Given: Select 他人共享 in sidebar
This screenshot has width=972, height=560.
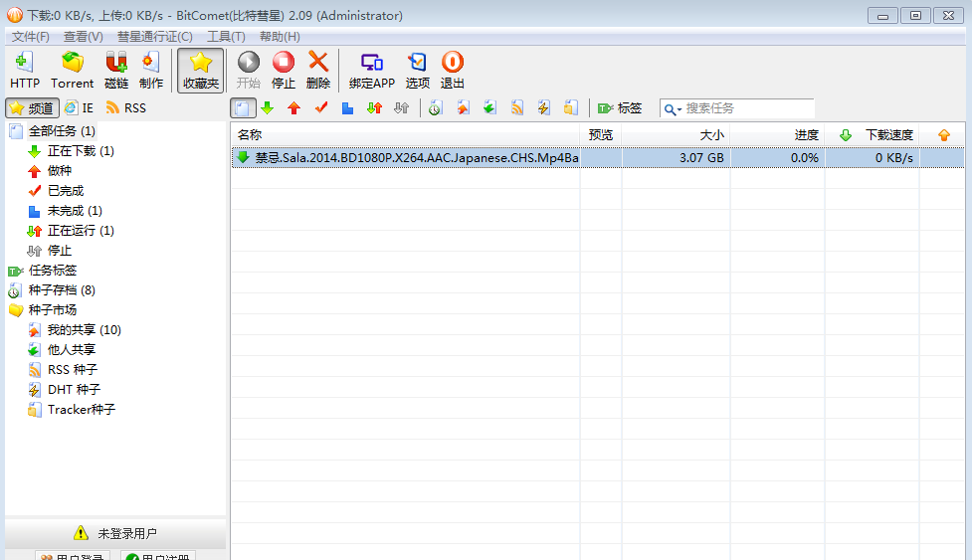Looking at the screenshot, I should (x=72, y=349).
